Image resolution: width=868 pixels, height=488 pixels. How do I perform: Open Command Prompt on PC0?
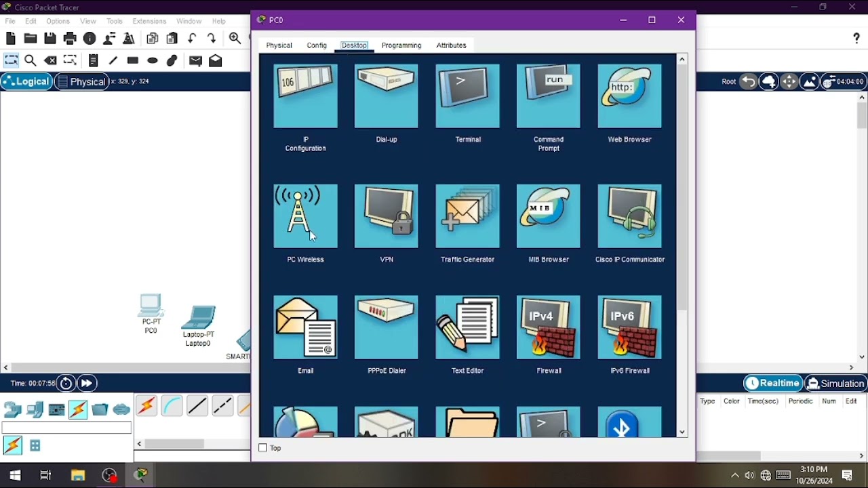coord(549,96)
